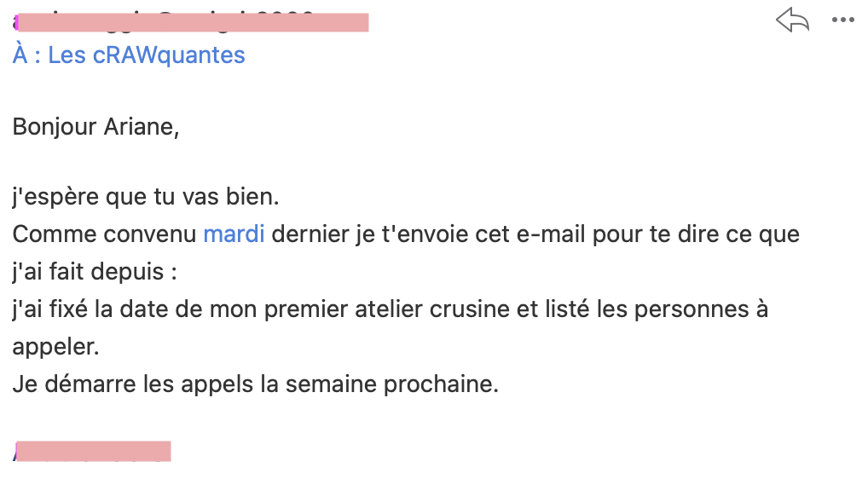Click the line "j'espère que tu vas bien."
The image size is (868, 479).
pyautogui.click(x=146, y=197)
